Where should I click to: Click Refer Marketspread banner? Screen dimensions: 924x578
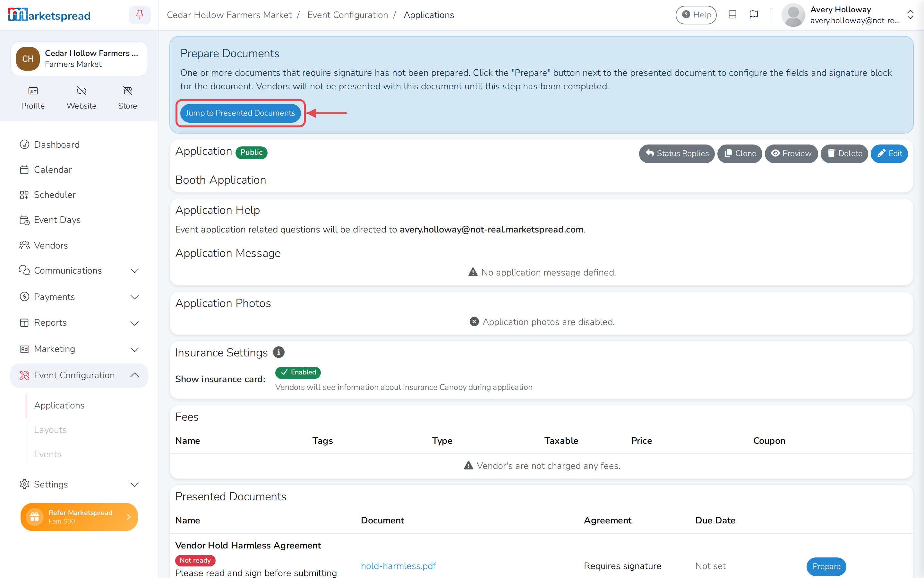pyautogui.click(x=79, y=517)
